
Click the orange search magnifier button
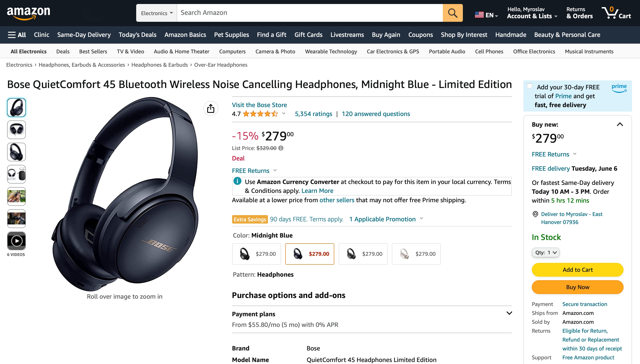coord(452,13)
